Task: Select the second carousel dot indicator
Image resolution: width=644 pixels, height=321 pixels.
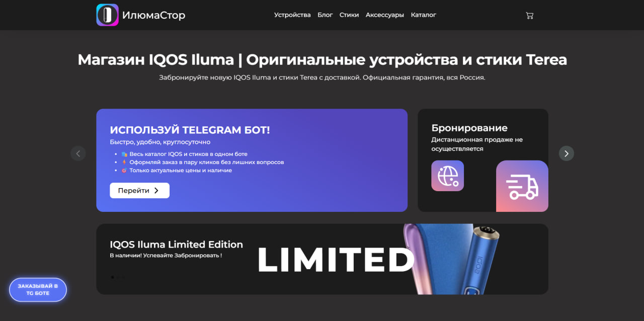Action: tap(118, 277)
